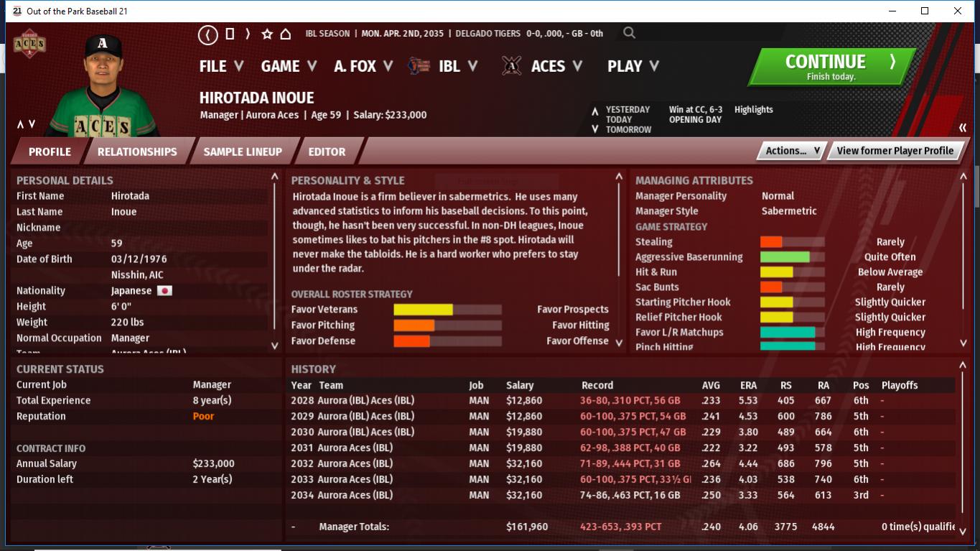Image resolution: width=980 pixels, height=551 pixels.
Task: Click the IBL league logo icon
Action: [419, 66]
